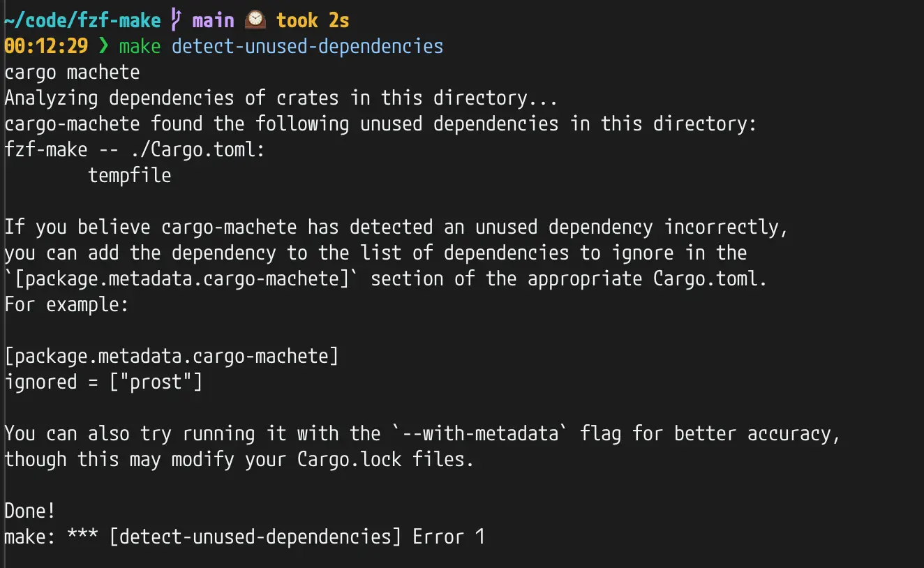924x568 pixels.
Task: Click the "Done!" output line
Action: (30, 511)
